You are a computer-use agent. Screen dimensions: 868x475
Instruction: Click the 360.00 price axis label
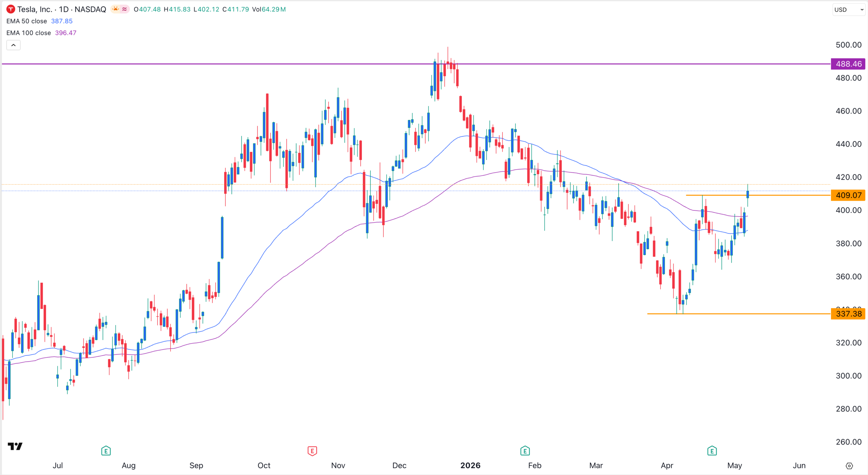pyautogui.click(x=848, y=277)
